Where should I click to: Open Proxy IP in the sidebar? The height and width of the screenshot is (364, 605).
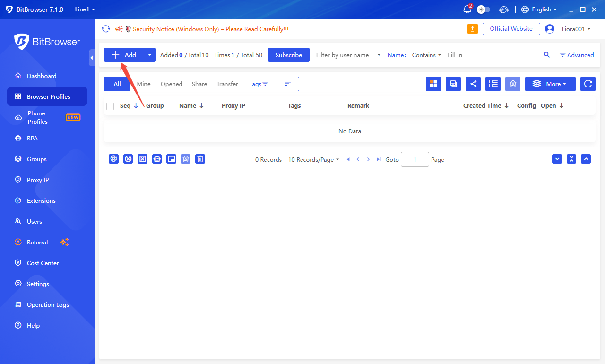47,180
